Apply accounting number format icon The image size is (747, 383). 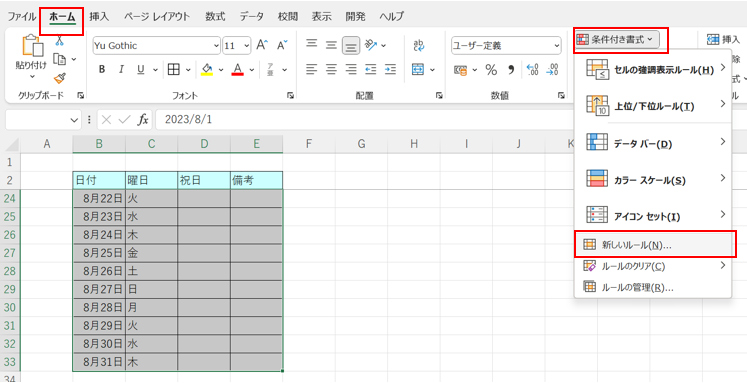coord(461,70)
